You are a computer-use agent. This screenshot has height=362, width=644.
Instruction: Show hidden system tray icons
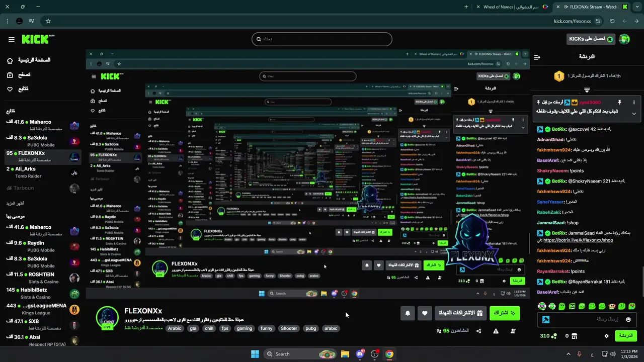569,354
